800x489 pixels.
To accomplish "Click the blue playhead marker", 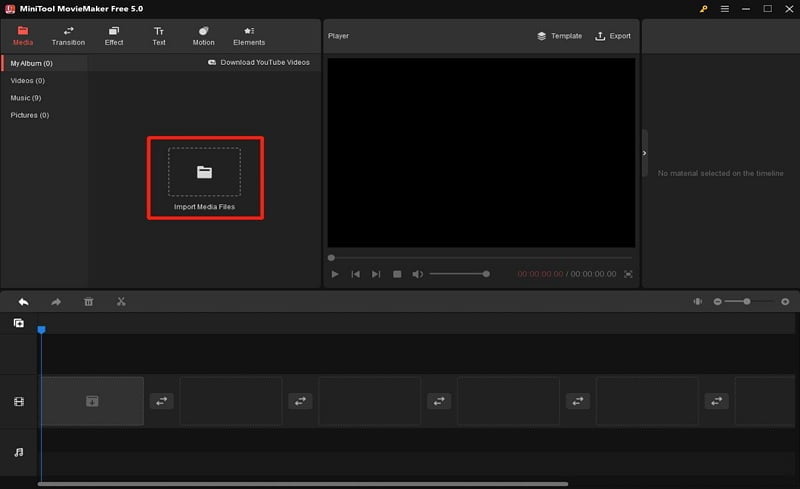I will [x=41, y=330].
